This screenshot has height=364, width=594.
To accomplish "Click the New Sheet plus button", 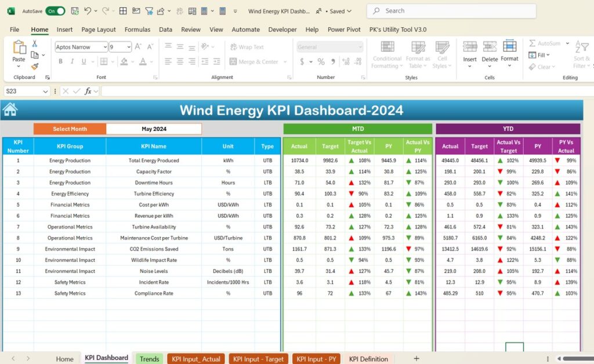I will pos(416,358).
